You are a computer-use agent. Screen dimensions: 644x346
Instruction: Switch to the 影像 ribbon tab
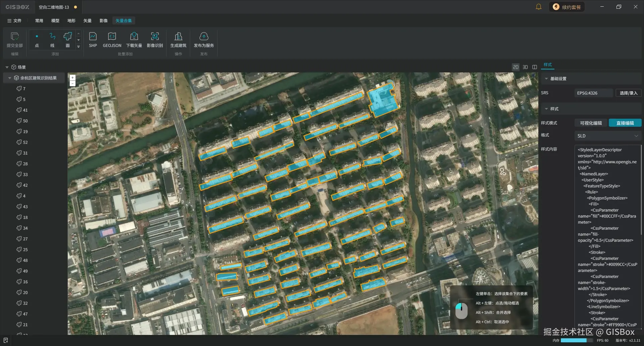[104, 20]
